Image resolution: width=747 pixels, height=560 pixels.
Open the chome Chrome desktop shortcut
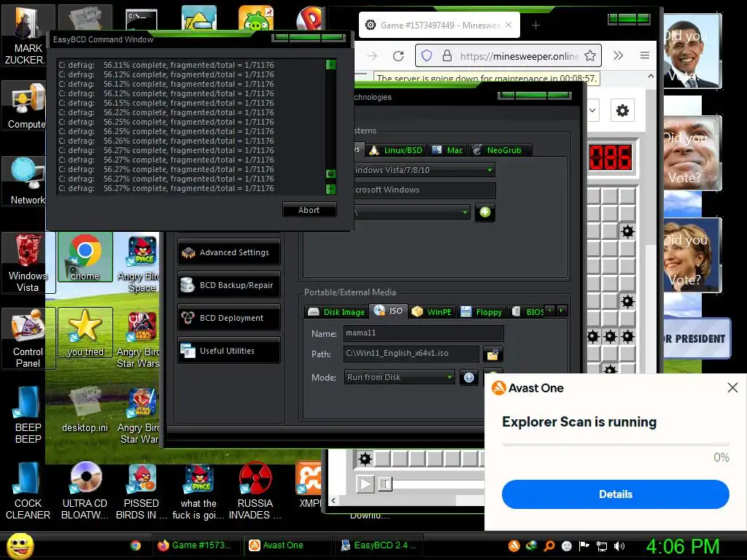[x=85, y=257]
